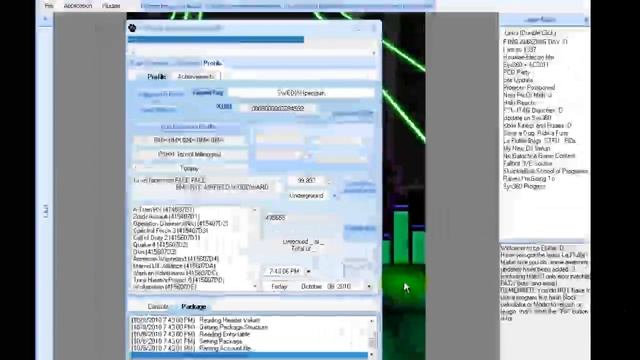The image size is (640, 360).
Task: Click the right panel header pin icon
Action: pos(586,20)
